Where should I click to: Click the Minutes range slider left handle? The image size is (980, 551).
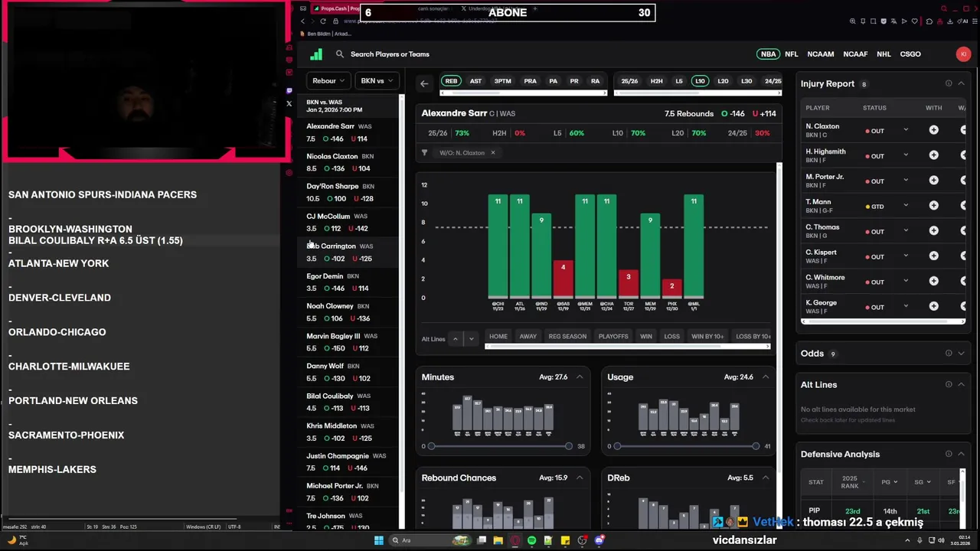pos(431,446)
